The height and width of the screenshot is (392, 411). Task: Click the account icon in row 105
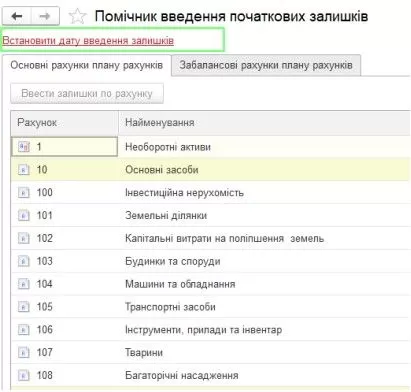click(24, 307)
